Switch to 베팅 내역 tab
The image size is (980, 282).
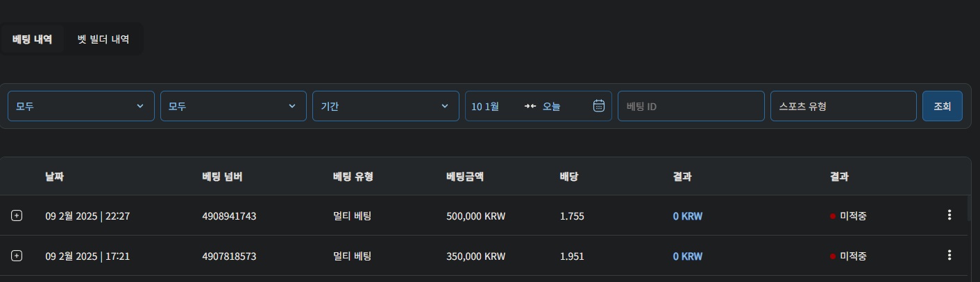[32, 39]
